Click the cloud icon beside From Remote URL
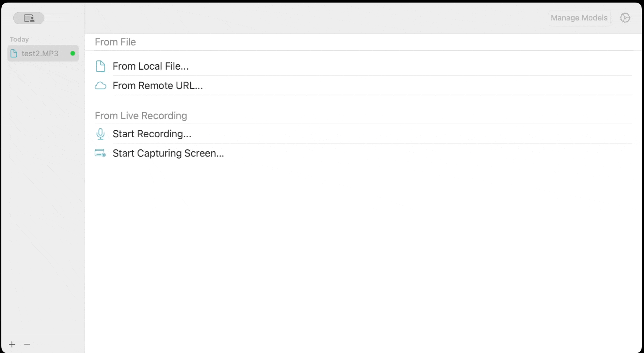Viewport: 644px width, 353px height. 100,85
